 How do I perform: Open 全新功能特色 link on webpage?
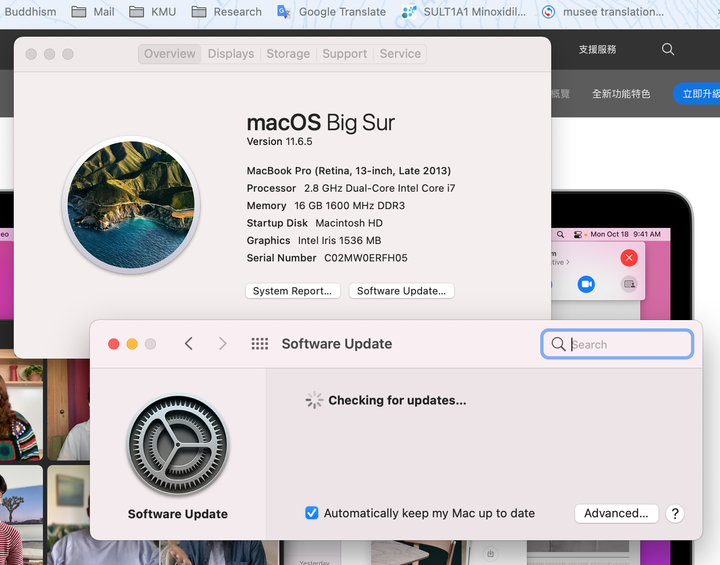621,94
